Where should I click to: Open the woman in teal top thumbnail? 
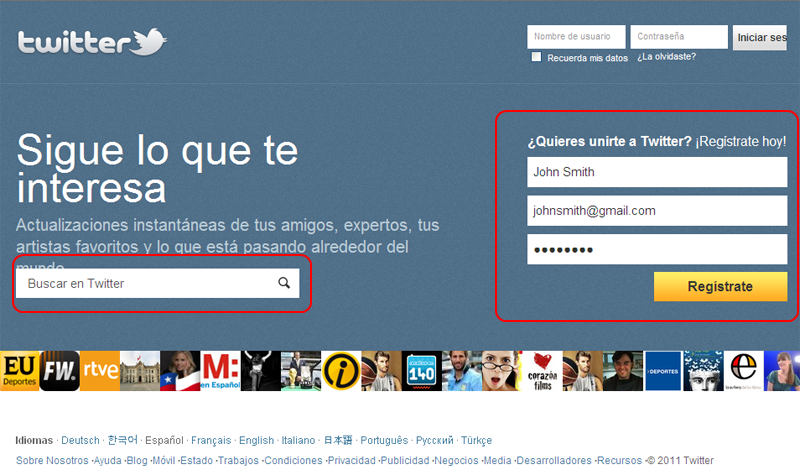pos(782,371)
